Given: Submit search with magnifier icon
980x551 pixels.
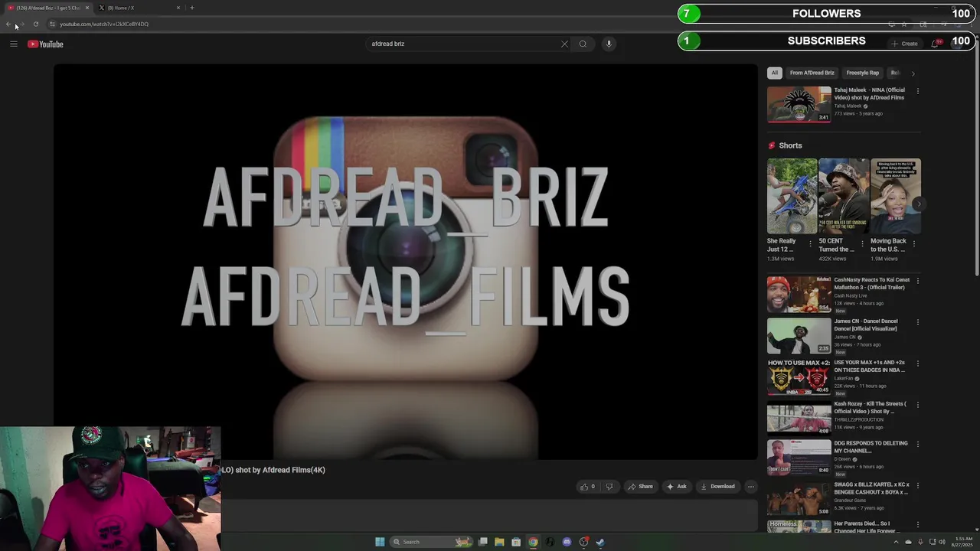Looking at the screenshot, I should coord(583,44).
